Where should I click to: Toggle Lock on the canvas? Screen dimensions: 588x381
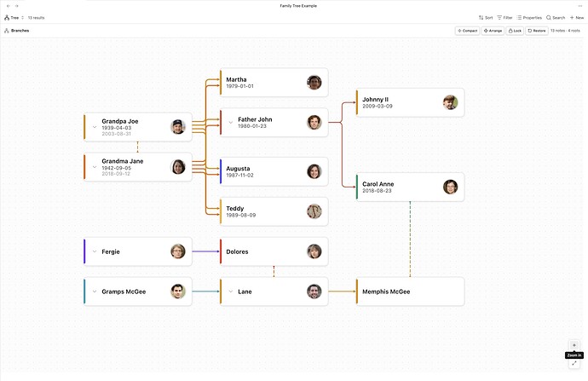click(515, 31)
